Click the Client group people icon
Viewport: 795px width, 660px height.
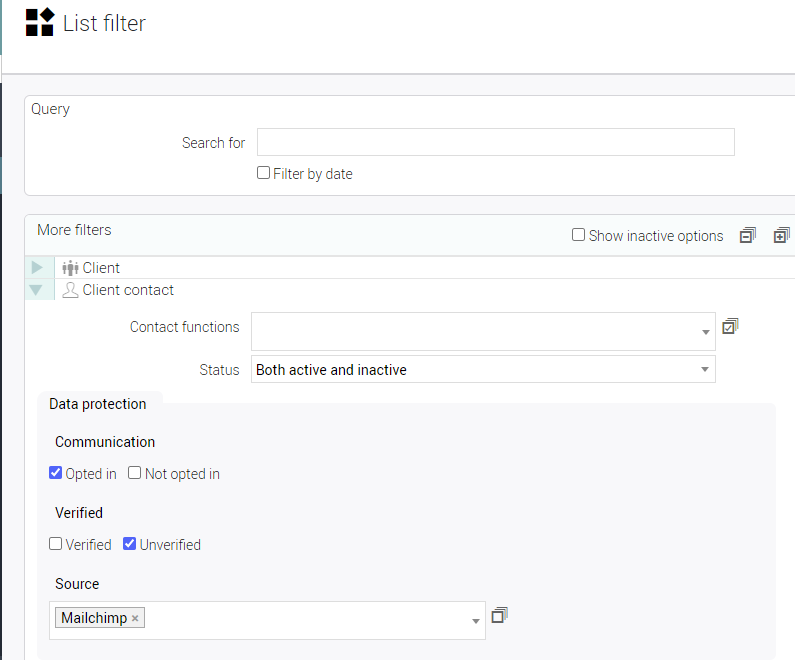click(x=70, y=268)
